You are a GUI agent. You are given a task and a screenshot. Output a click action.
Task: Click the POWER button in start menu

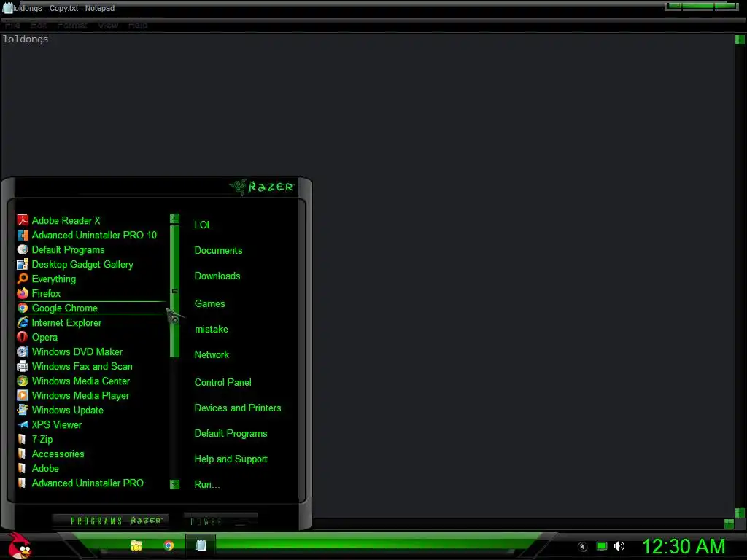point(220,521)
